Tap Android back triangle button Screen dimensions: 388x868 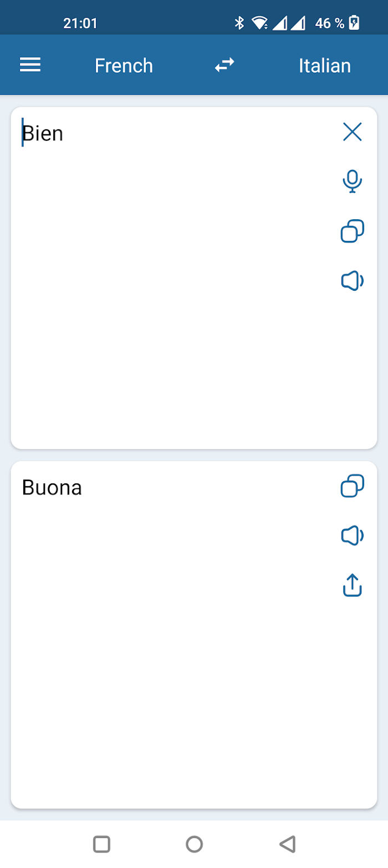pyautogui.click(x=287, y=844)
